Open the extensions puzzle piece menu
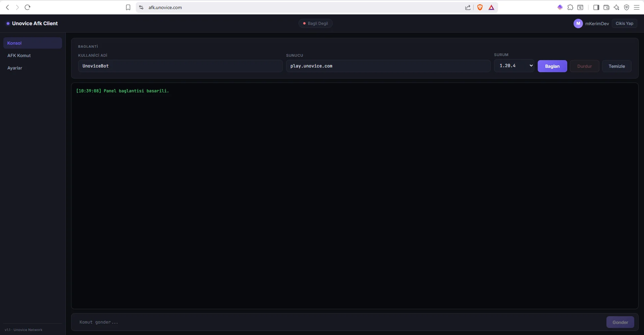The width and height of the screenshot is (644, 335). click(x=570, y=7)
